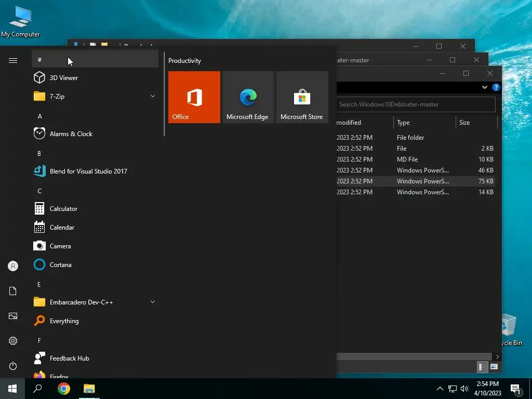This screenshot has width=532, height=399.
Task: Click the # letter header in app list
Action: [x=95, y=60]
